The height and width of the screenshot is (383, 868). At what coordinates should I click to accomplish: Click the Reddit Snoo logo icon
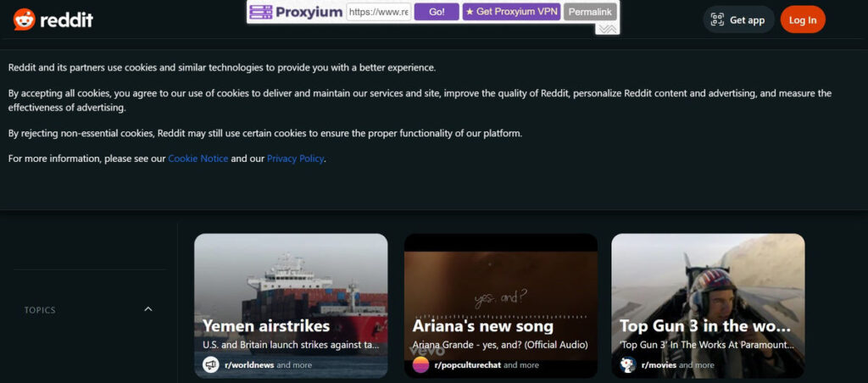25,19
